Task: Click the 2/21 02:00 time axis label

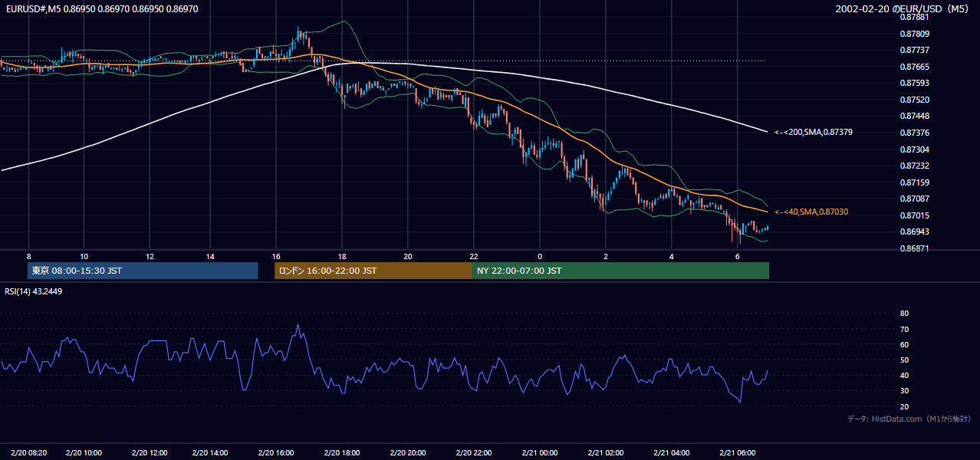Action: [x=606, y=452]
